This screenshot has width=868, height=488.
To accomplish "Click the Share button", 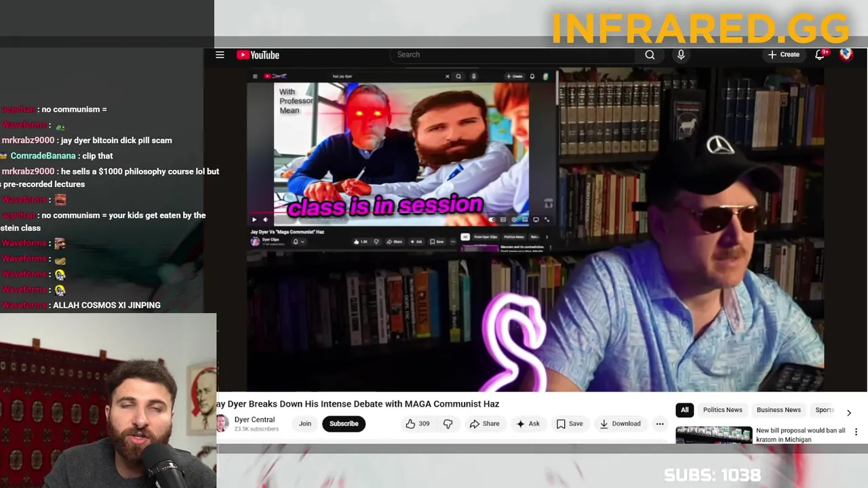I will tap(484, 424).
